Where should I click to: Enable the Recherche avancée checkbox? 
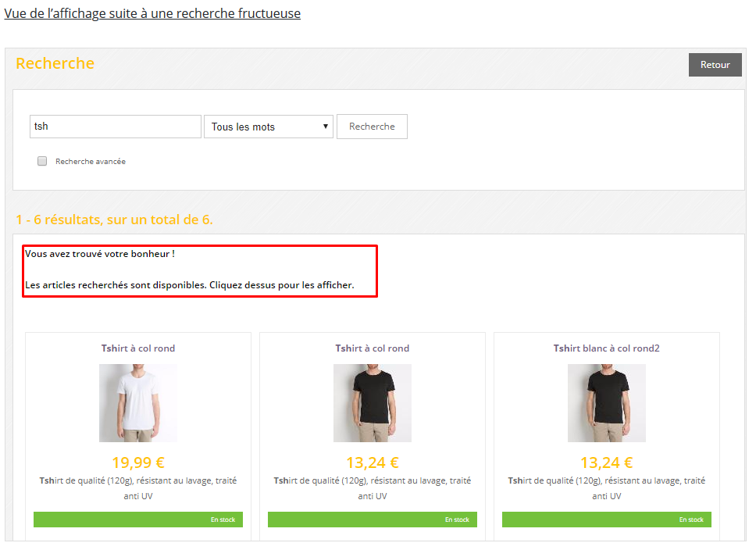[x=42, y=161]
